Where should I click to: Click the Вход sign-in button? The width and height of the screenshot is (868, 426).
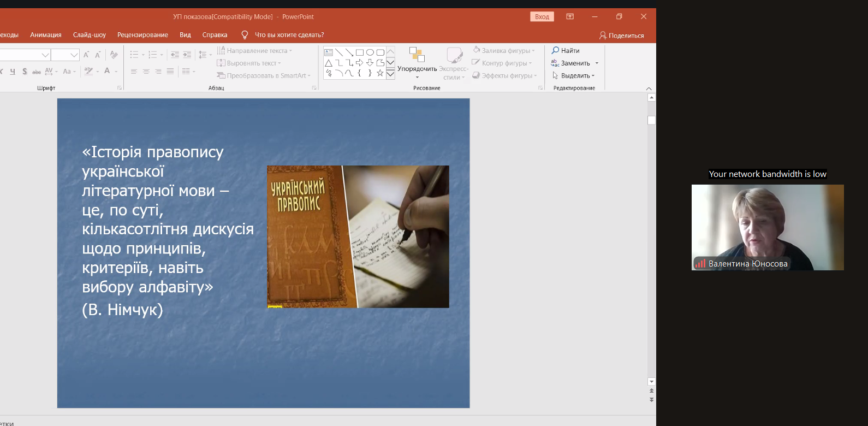coord(542,17)
